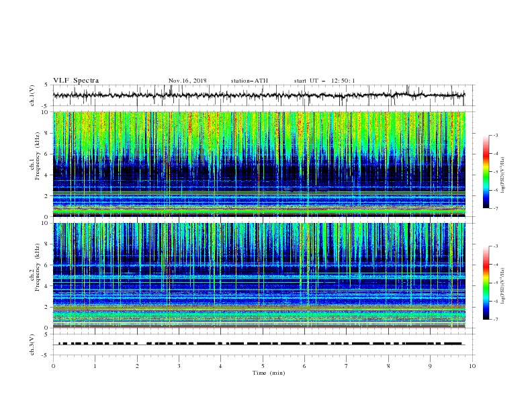Click the "ch.1(V)" waveform axis label
Screen dimensions: 532x411
[x=32, y=95]
